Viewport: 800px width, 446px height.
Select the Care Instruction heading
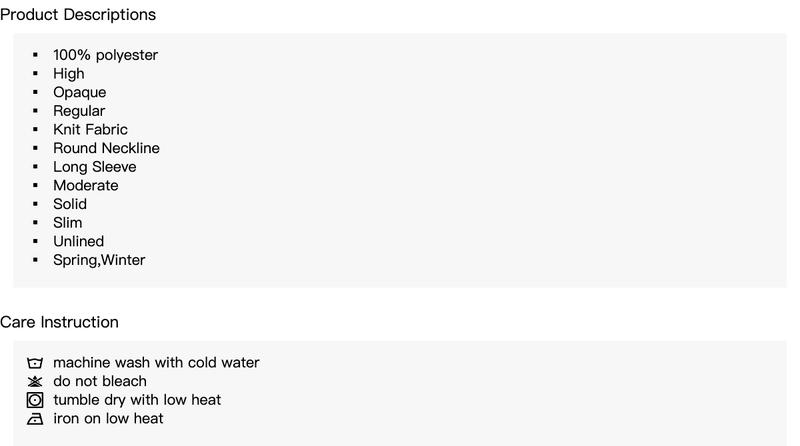tap(59, 322)
